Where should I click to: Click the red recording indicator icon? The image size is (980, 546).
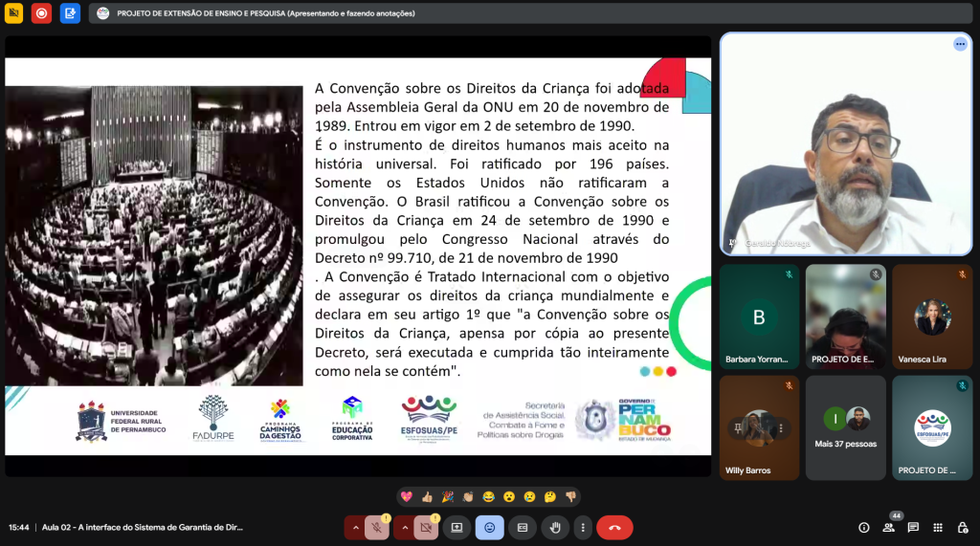[x=41, y=13]
